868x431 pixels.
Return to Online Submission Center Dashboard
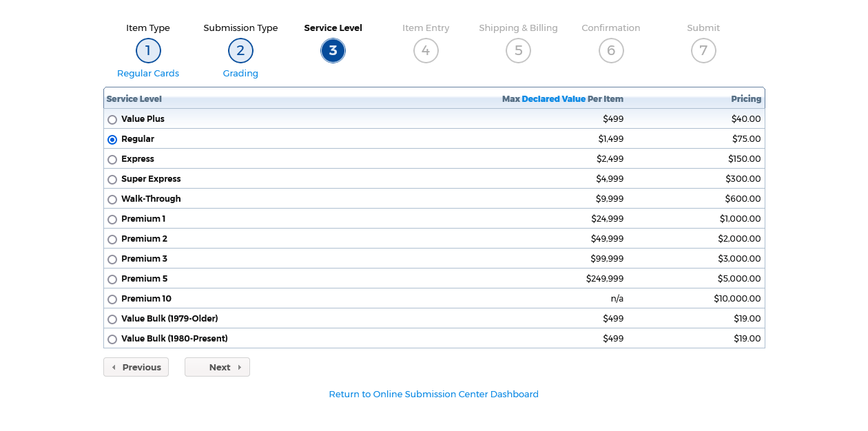coord(433,395)
